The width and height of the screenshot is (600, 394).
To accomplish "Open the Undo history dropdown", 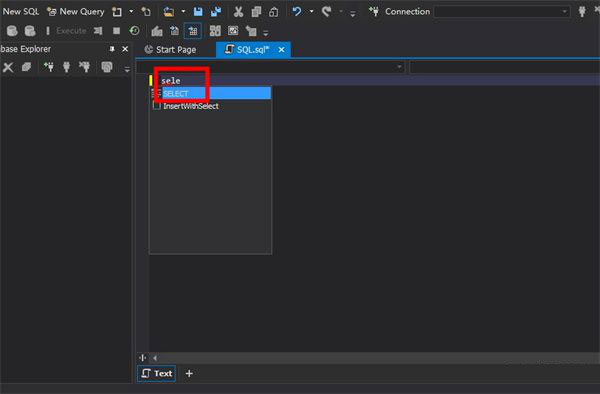I will 311,11.
